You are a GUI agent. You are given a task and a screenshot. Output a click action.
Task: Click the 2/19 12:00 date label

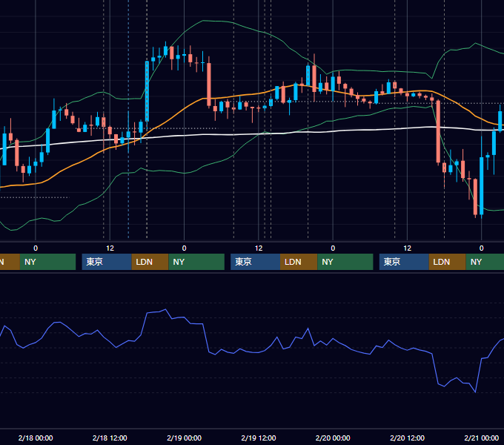(259, 438)
